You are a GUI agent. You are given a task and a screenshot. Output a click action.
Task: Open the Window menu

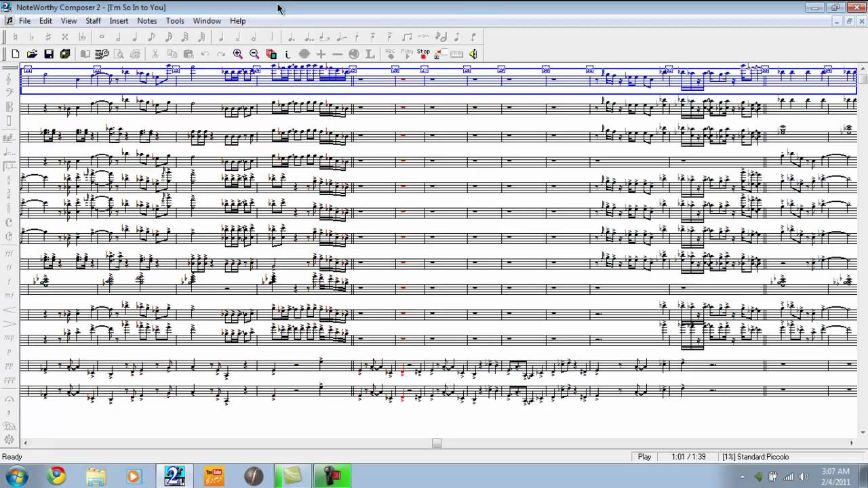click(x=207, y=21)
